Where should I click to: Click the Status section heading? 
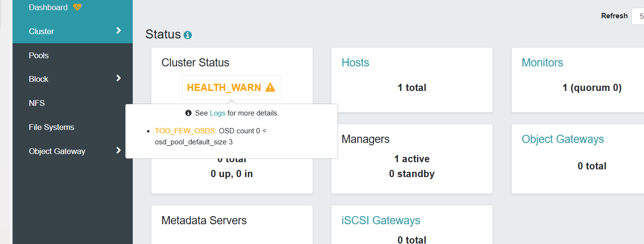point(163,35)
